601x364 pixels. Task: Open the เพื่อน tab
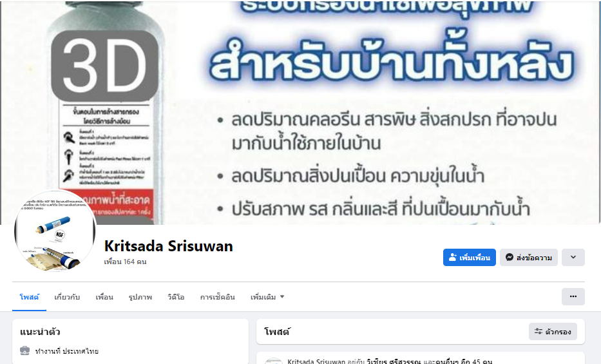click(104, 297)
